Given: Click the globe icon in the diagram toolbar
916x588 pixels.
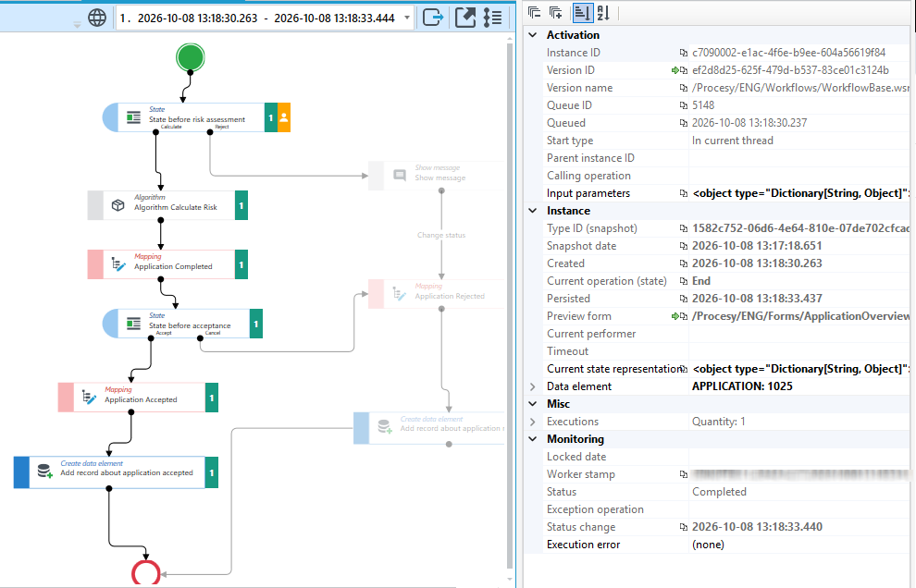Looking at the screenshot, I should coord(97,18).
